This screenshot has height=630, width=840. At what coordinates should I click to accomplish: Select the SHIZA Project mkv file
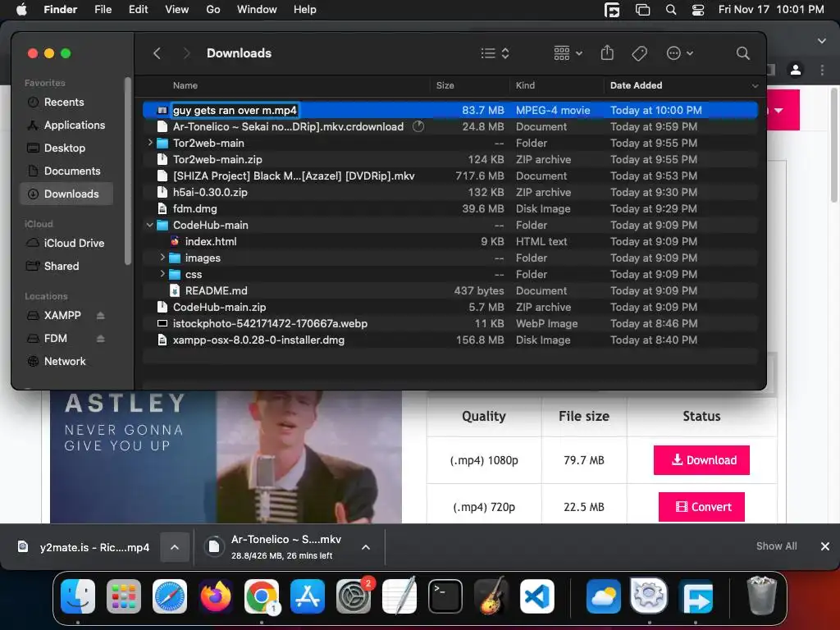coord(450,176)
